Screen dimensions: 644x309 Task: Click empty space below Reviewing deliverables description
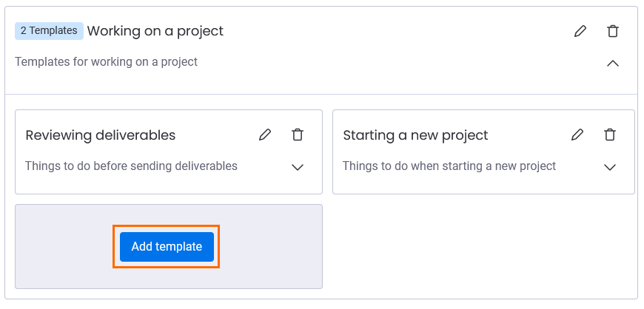pyautogui.click(x=148, y=183)
